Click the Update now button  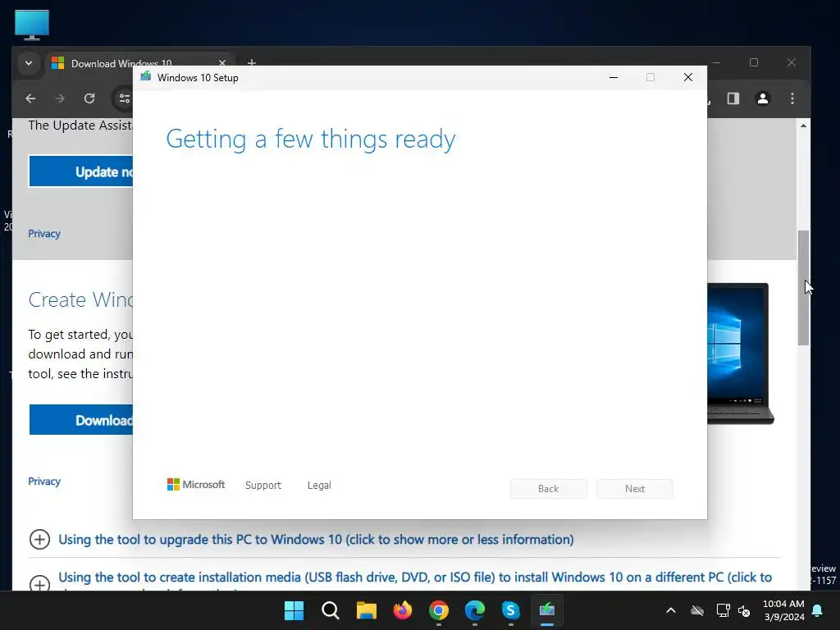tap(81, 171)
